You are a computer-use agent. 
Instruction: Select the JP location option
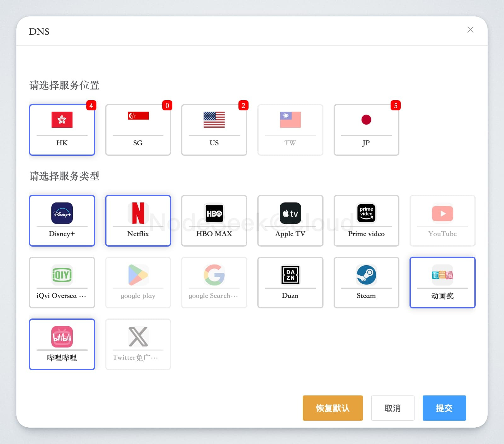click(366, 130)
